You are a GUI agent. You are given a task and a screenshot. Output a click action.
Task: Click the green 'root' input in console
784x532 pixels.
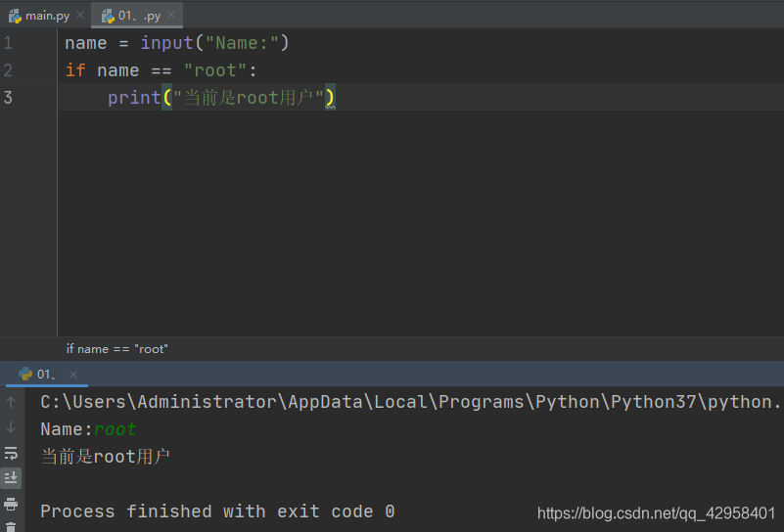[x=115, y=429]
